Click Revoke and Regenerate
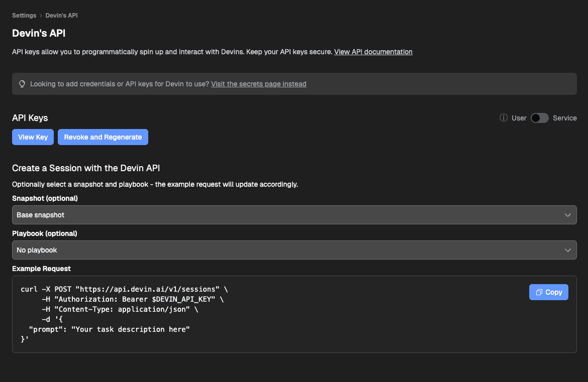This screenshot has width=588, height=382. (x=103, y=137)
